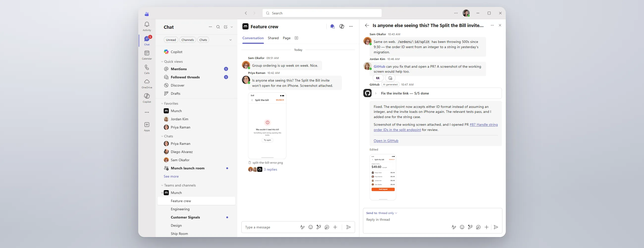644x248 pixels.
Task: Open Calendar from the left rail
Action: coord(147,55)
